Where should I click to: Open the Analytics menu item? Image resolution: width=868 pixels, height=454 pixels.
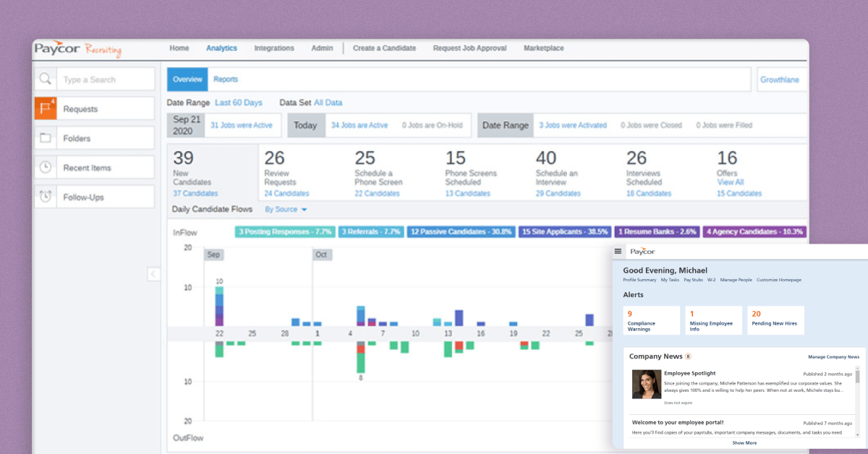pos(221,48)
